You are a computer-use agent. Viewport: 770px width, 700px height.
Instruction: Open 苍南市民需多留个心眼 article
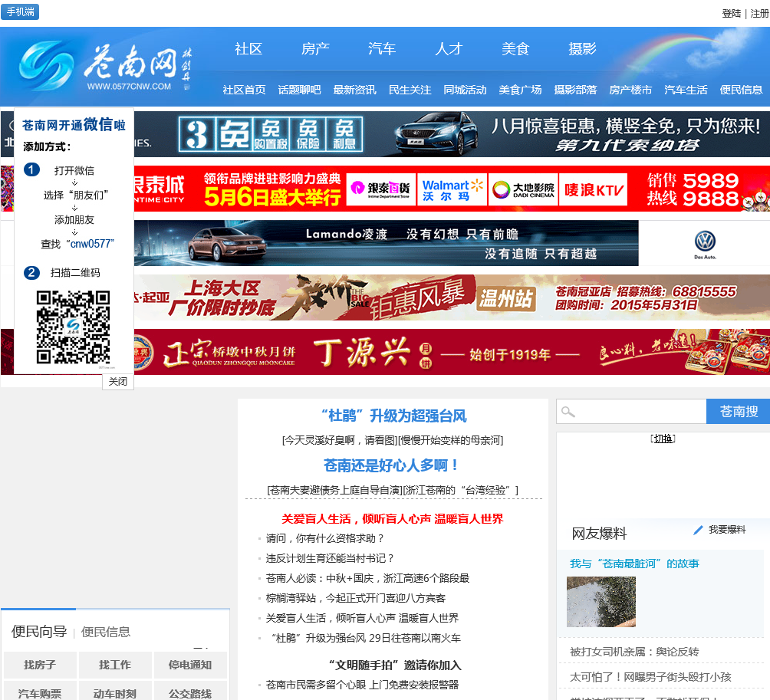coord(362,685)
